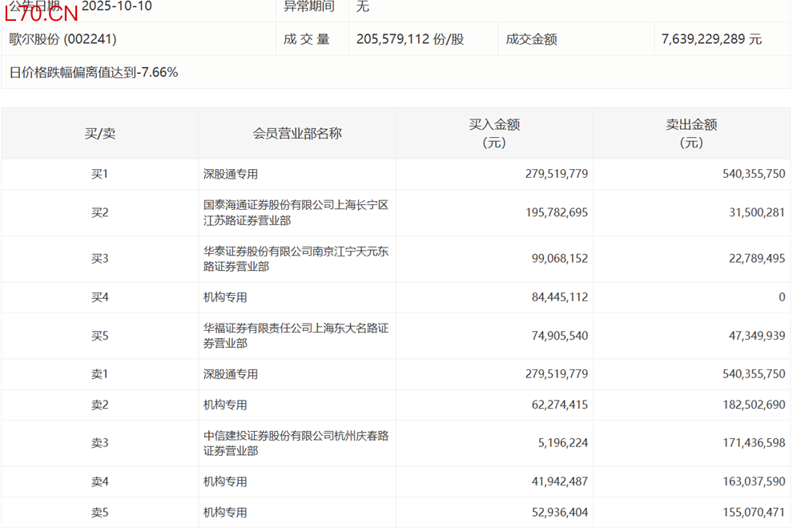Image resolution: width=801 pixels, height=532 pixels.
Task: Click 深股通专用 in the 买1 row
Action: [231, 174]
